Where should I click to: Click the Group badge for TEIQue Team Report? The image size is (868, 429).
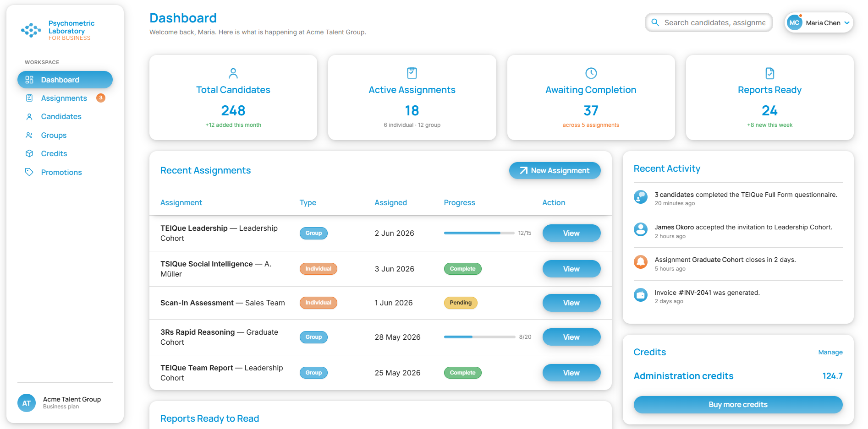coord(313,373)
